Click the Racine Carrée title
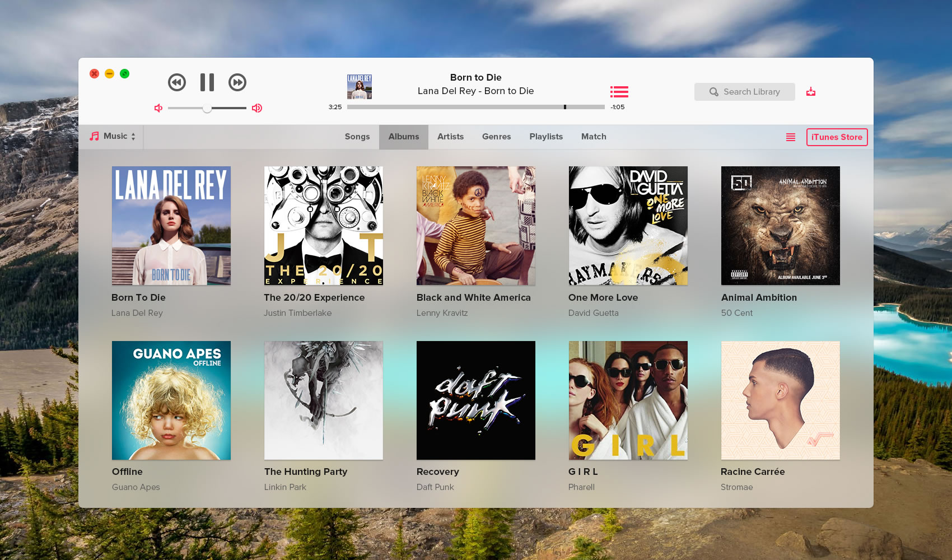 tap(753, 472)
